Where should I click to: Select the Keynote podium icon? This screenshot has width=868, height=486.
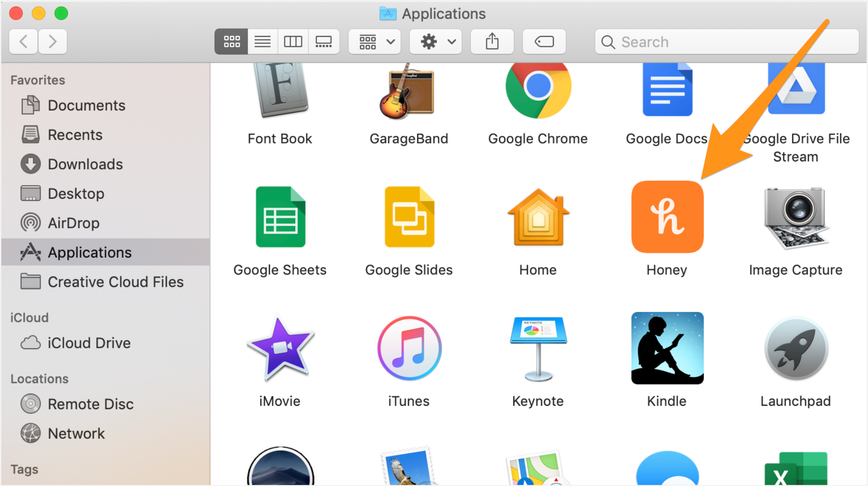(538, 348)
